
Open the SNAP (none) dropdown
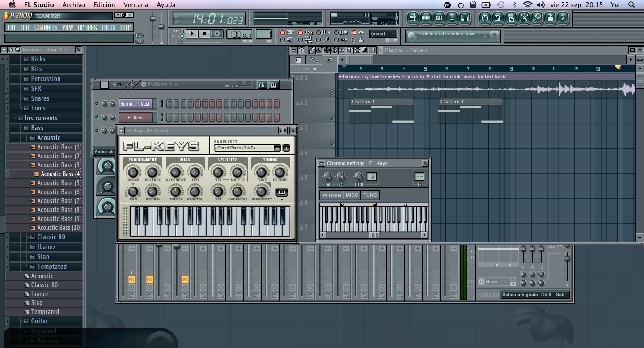click(383, 34)
